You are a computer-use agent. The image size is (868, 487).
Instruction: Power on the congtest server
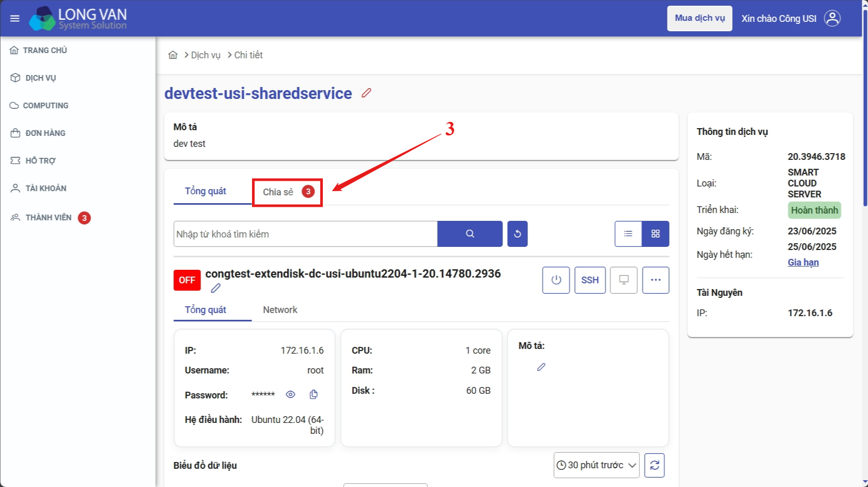556,280
